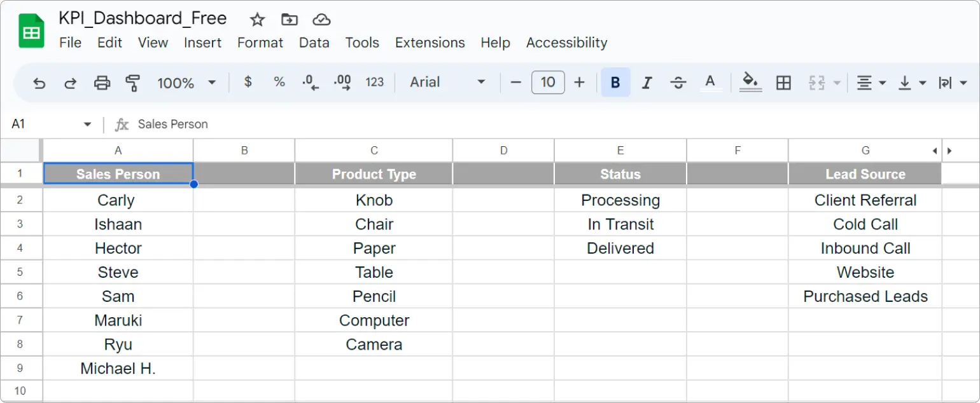
Task: Open the Paint format tool
Action: click(x=134, y=83)
